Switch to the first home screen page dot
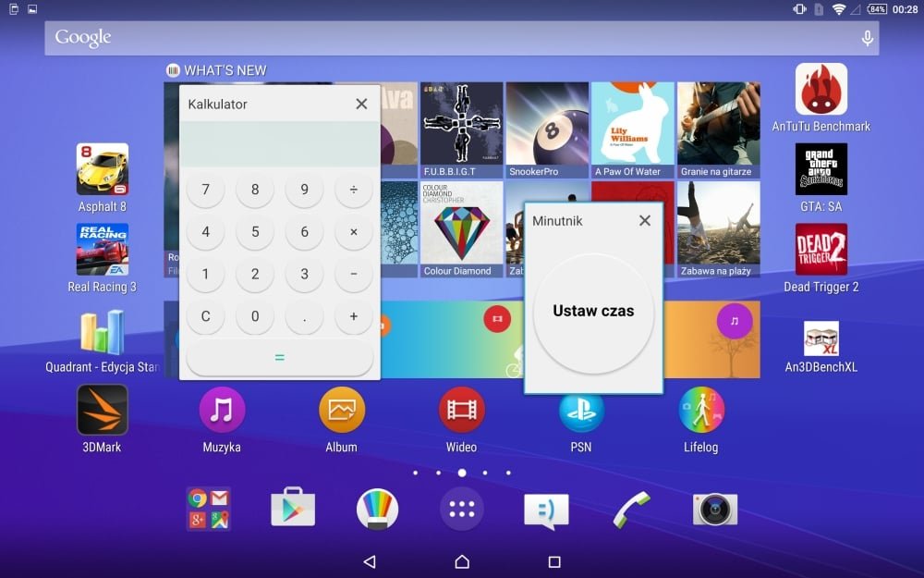Screen dimensions: 924x578 416,473
